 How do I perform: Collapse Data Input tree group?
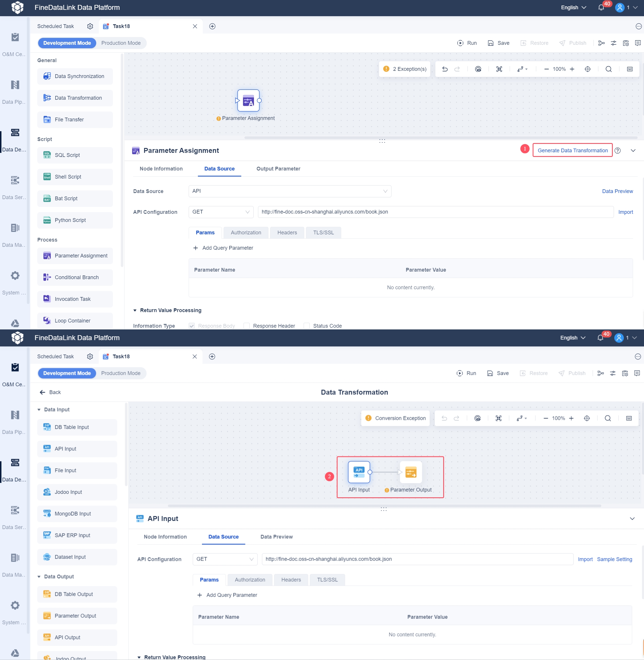pyautogui.click(x=39, y=409)
